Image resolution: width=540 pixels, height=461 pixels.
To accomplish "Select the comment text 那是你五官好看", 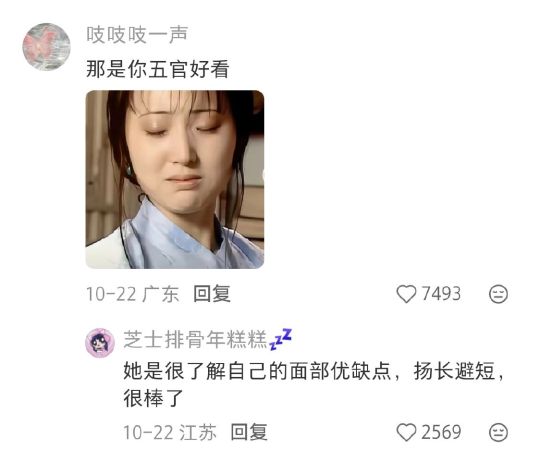I will [158, 69].
